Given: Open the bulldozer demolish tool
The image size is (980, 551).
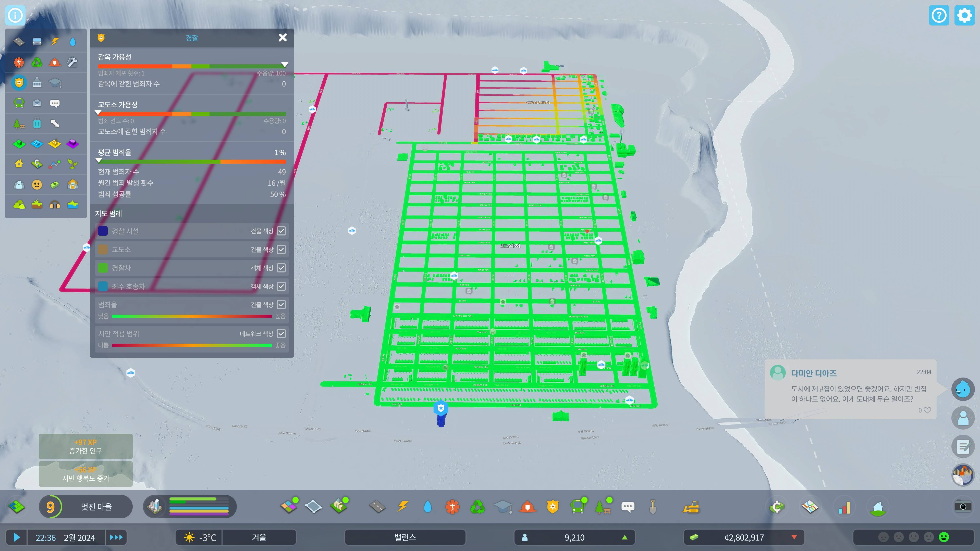Looking at the screenshot, I should [x=691, y=507].
